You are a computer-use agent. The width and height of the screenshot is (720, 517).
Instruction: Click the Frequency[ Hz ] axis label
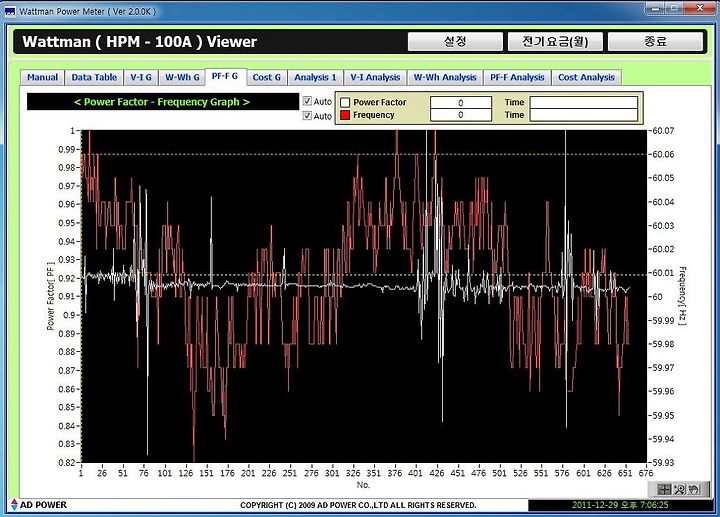682,296
